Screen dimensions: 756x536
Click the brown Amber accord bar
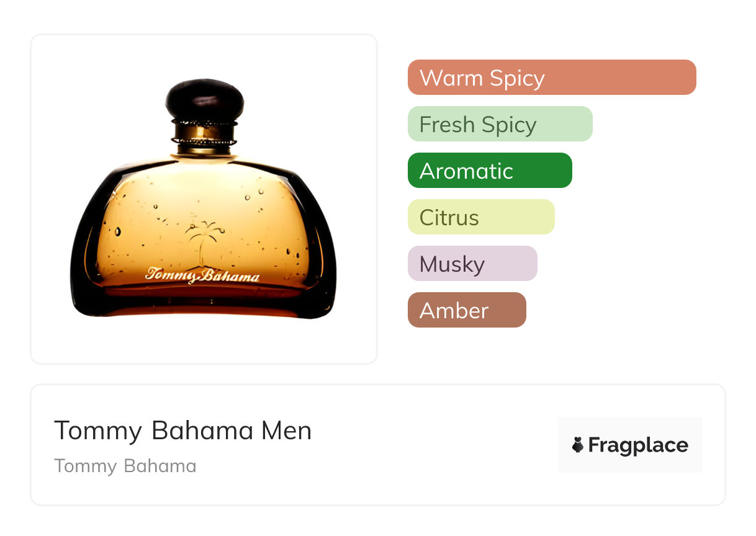[x=466, y=310]
